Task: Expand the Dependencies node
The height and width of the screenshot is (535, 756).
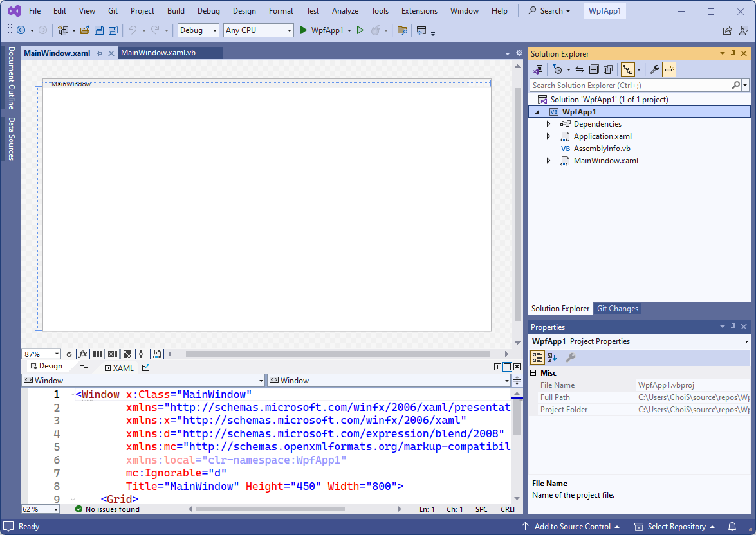Action: pyautogui.click(x=548, y=124)
